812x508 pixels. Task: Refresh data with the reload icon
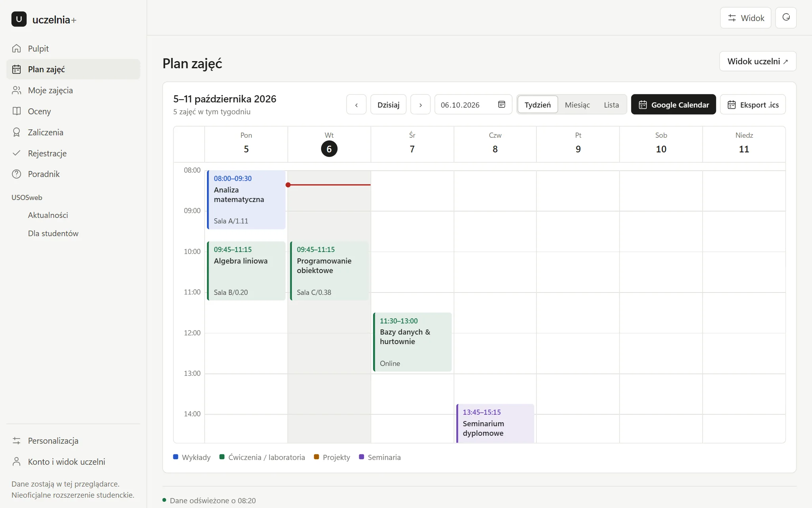coord(786,17)
